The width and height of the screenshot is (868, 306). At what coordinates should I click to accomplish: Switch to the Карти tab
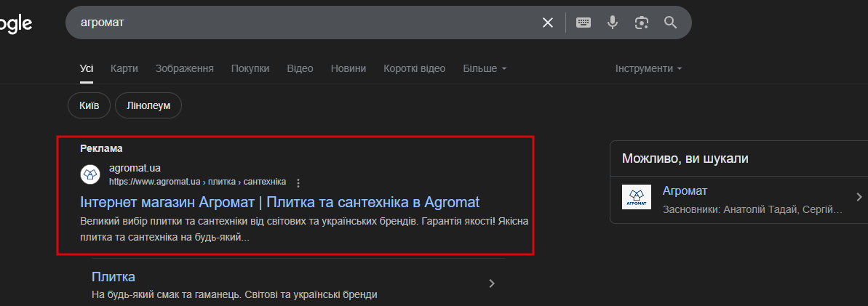coord(124,68)
